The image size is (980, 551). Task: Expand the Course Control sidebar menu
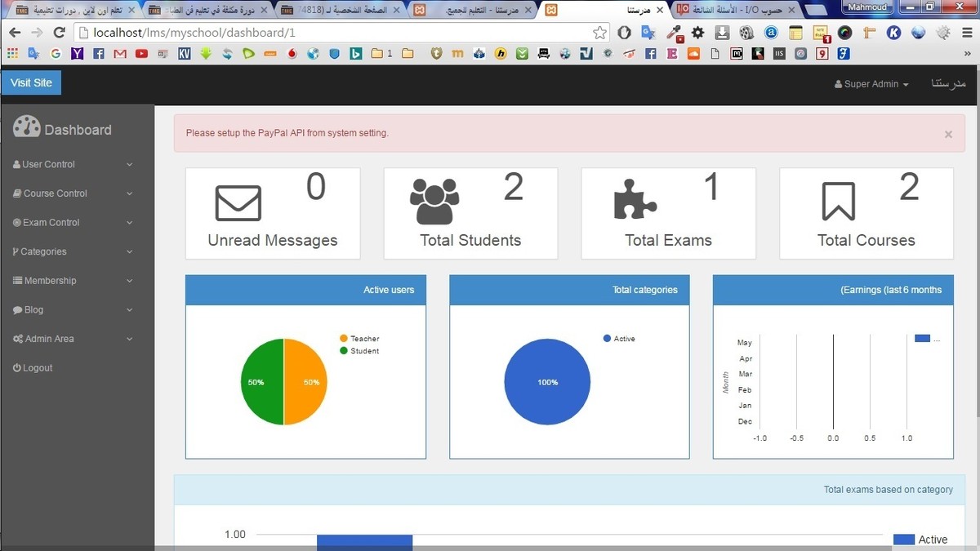72,193
